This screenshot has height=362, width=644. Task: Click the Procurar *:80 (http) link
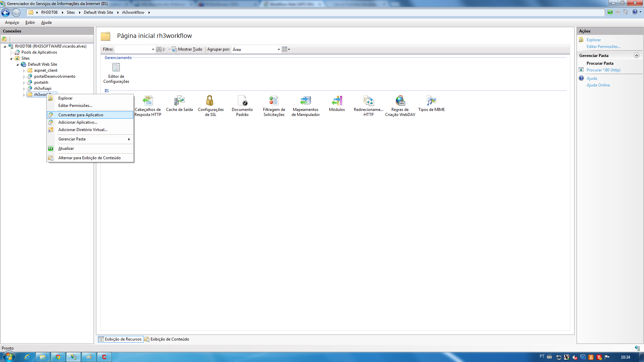(x=603, y=70)
